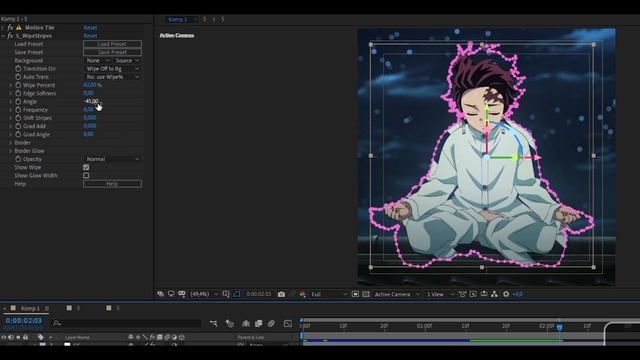Image resolution: width=640 pixels, height=360 pixels.
Task: Open Background None dropdown
Action: click(x=98, y=60)
